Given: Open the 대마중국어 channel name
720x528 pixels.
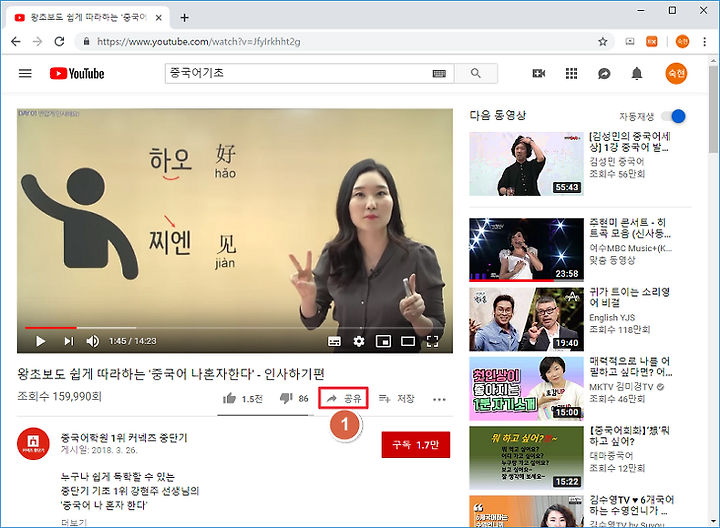Looking at the screenshot, I should coord(611,456).
